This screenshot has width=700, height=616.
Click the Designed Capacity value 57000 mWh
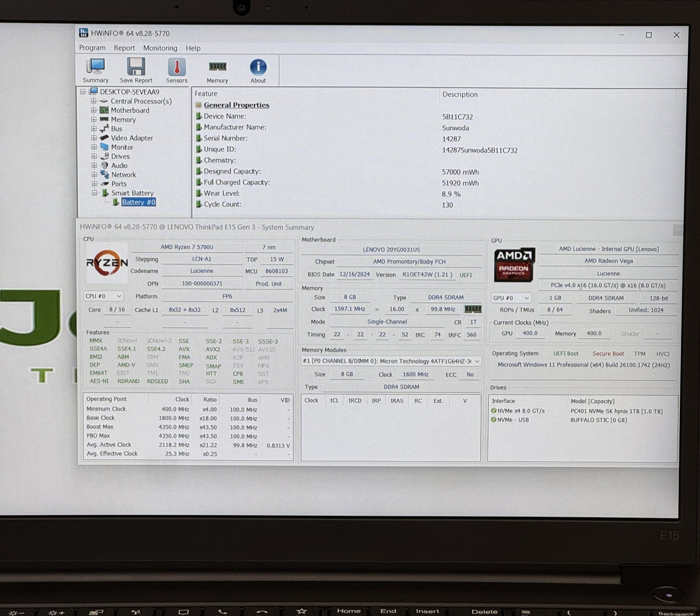(x=460, y=172)
